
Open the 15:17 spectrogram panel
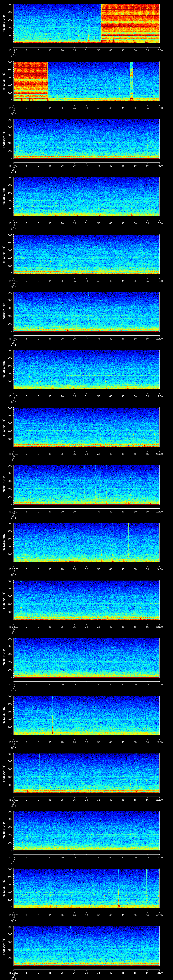pyautogui.click(x=86, y=196)
